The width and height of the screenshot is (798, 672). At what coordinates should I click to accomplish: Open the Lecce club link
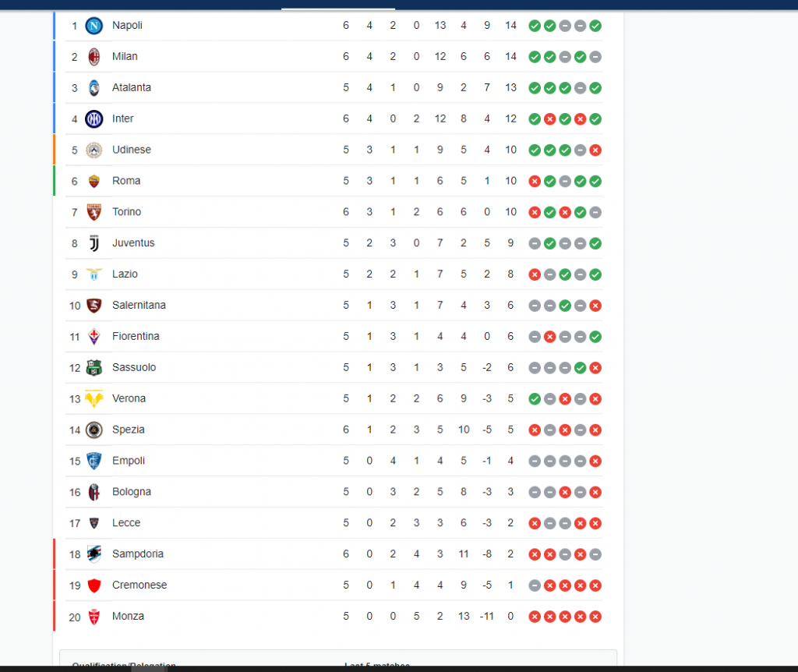126,523
